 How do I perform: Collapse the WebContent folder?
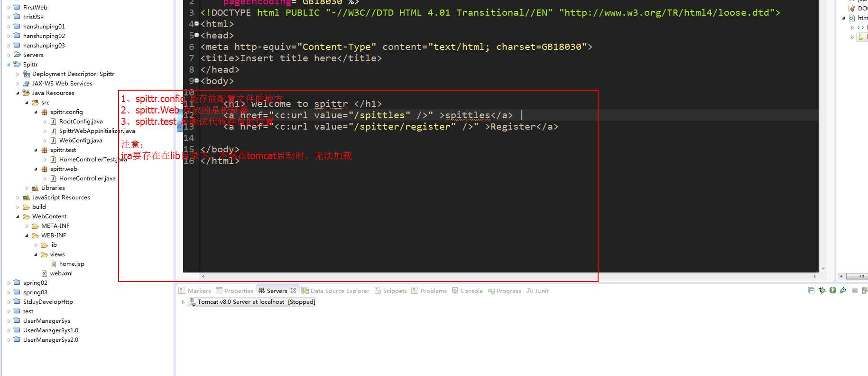pos(18,216)
